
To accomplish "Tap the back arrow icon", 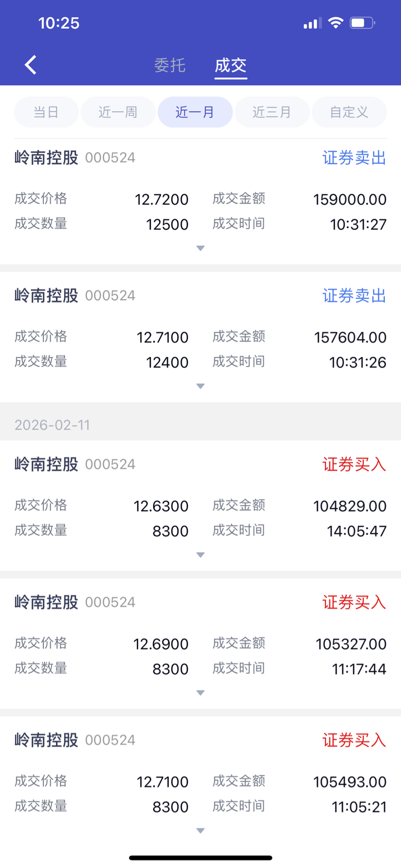I will coord(31,65).
